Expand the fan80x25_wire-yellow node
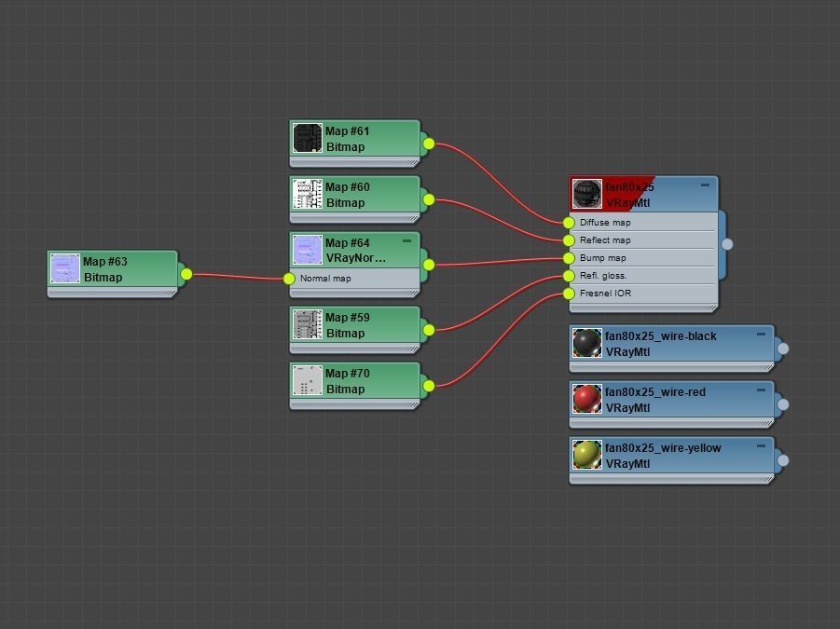This screenshot has width=840, height=629. (761, 446)
